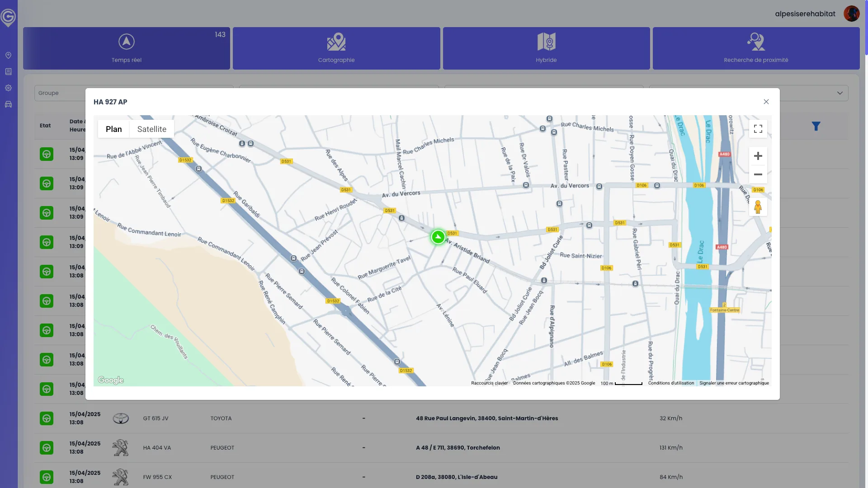
Task: Open the car icon in left sidebar
Action: tap(8, 104)
